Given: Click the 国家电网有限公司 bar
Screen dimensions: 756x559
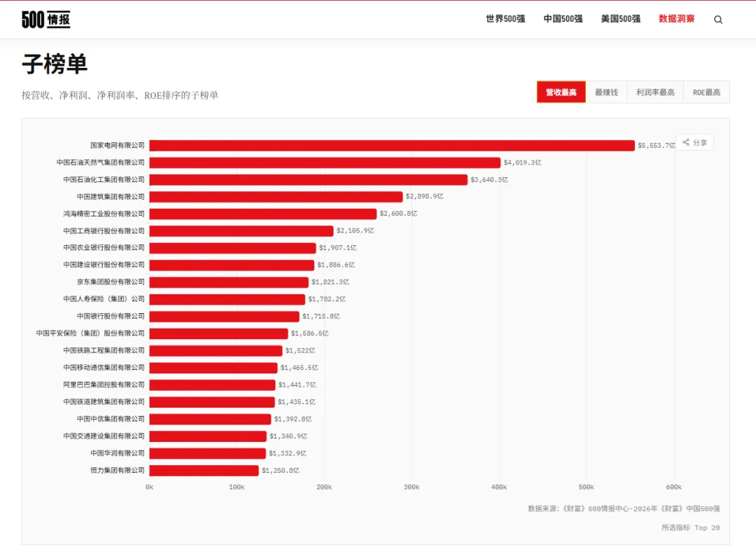Looking at the screenshot, I should point(392,145).
